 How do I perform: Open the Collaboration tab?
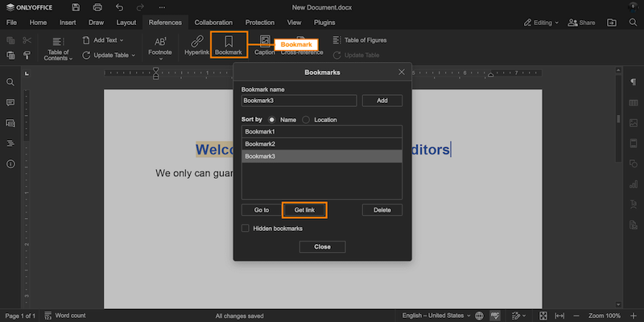[213, 23]
